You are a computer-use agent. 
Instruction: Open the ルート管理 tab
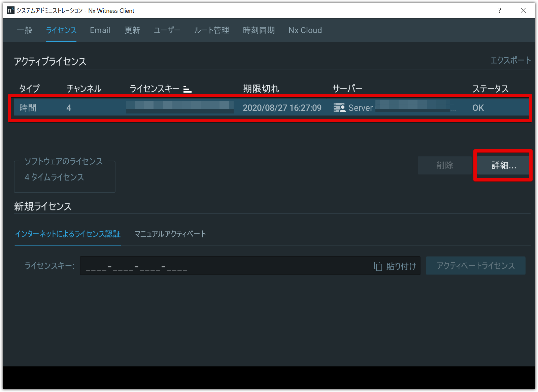tap(211, 30)
